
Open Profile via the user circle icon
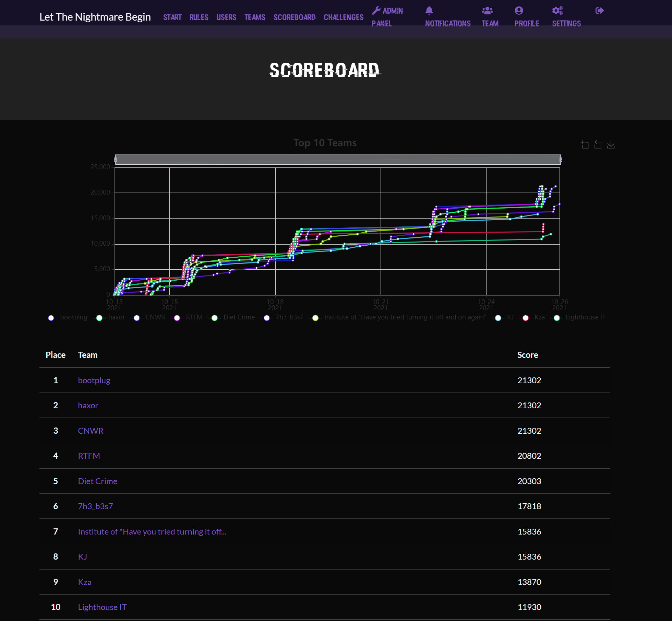pyautogui.click(x=519, y=10)
